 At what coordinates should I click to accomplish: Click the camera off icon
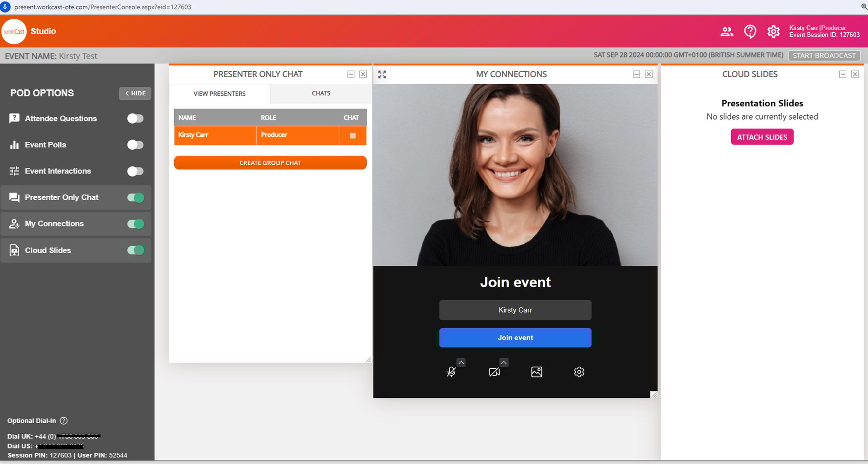coord(494,372)
